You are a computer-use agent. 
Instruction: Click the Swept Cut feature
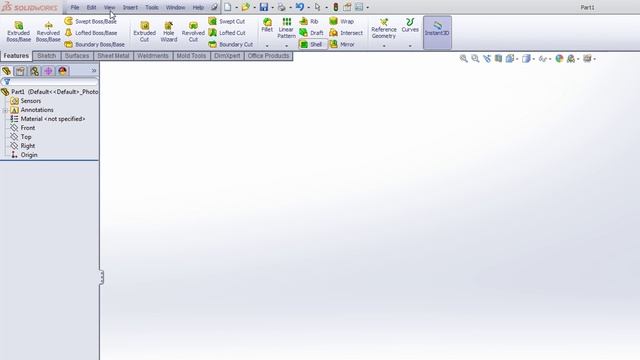point(227,21)
